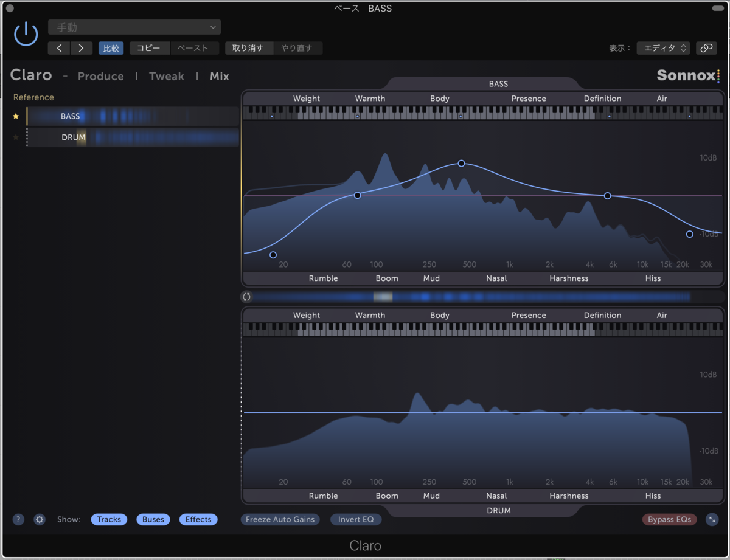
Task: Click Mud label in BASS EQ panel
Action: point(431,278)
